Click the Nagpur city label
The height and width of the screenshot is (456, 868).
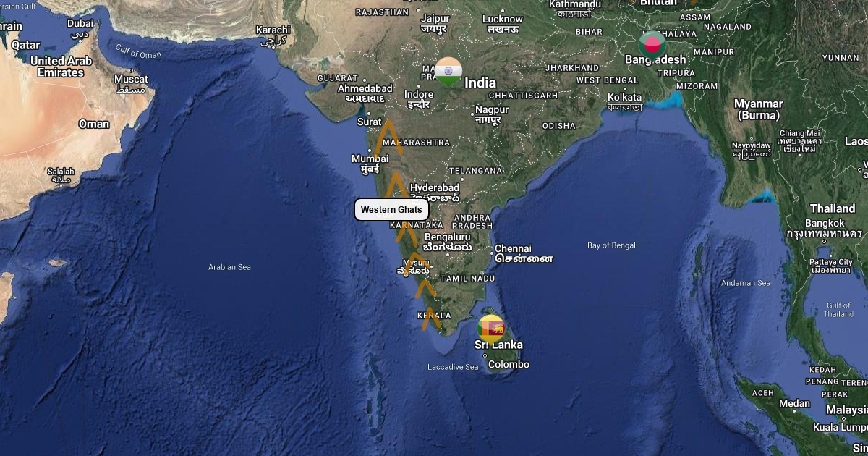492,110
